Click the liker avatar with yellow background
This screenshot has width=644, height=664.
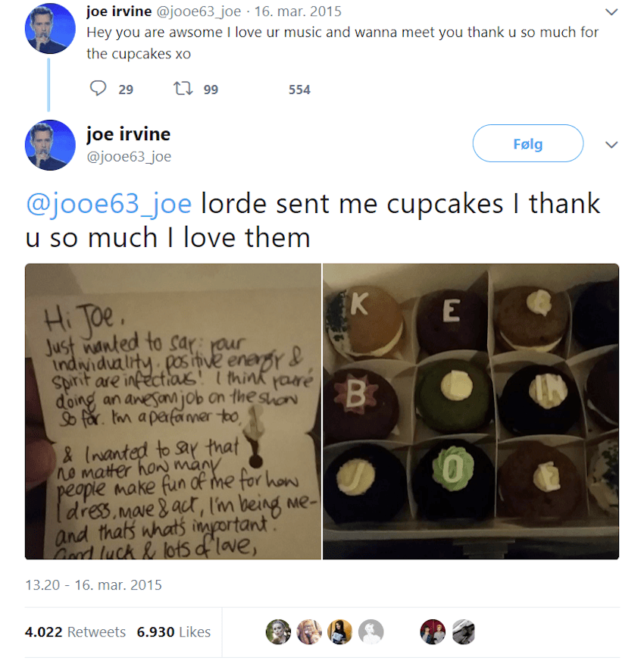coord(339,631)
